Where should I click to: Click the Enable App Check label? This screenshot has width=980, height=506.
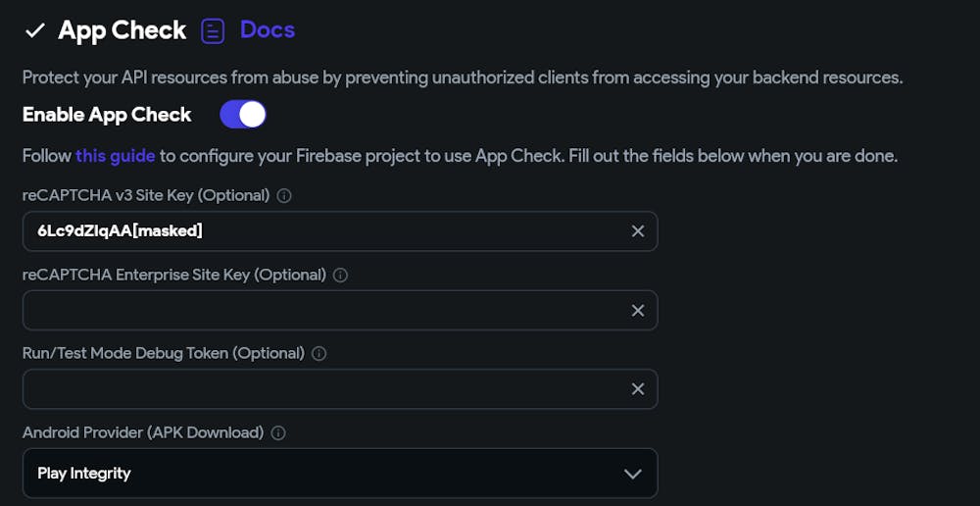(x=107, y=115)
